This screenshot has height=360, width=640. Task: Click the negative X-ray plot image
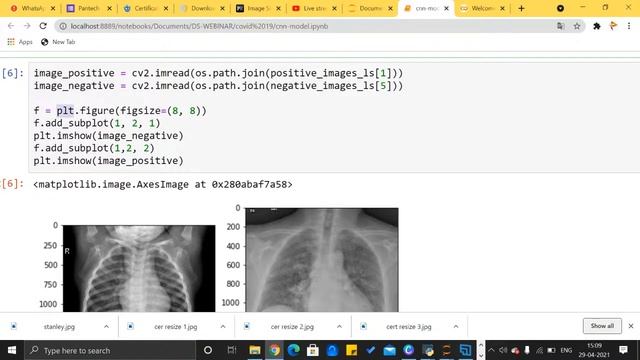pos(139,268)
